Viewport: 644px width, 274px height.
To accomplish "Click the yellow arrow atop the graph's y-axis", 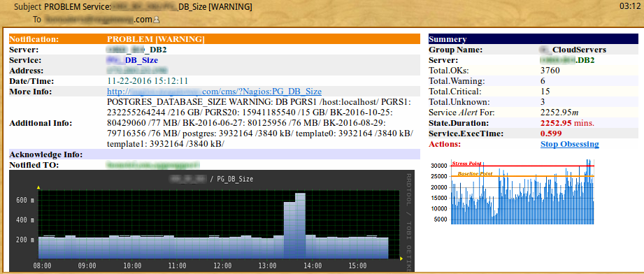I will [x=38, y=188].
